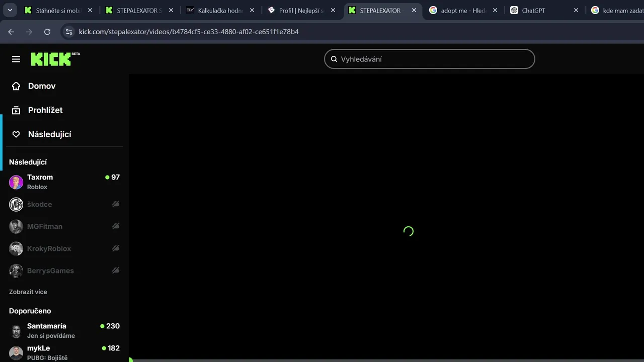644x362 pixels.
Task: Click offline icon next to BerrysGames
Action: point(116,270)
